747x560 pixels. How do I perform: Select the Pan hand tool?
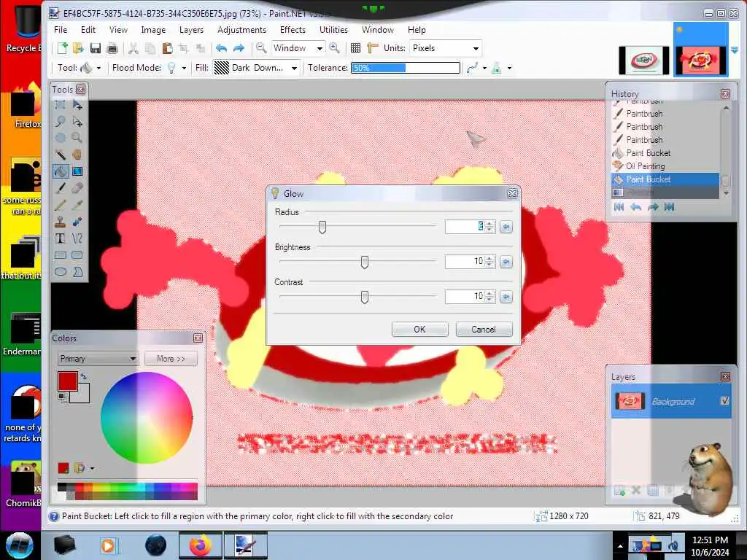pyautogui.click(x=77, y=155)
